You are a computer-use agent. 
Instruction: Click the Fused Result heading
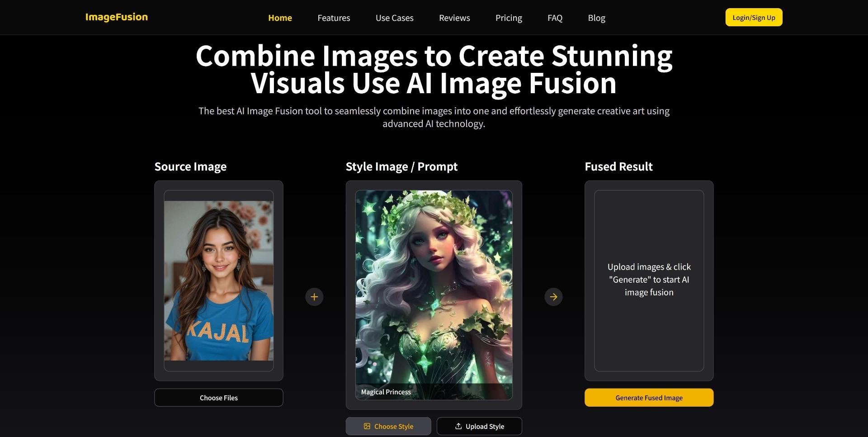[x=618, y=166]
